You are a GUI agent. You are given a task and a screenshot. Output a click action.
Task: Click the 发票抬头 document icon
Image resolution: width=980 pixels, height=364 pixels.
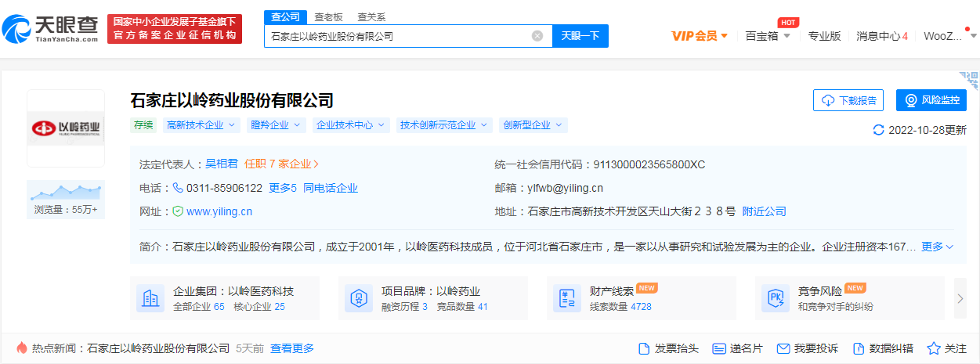point(644,348)
